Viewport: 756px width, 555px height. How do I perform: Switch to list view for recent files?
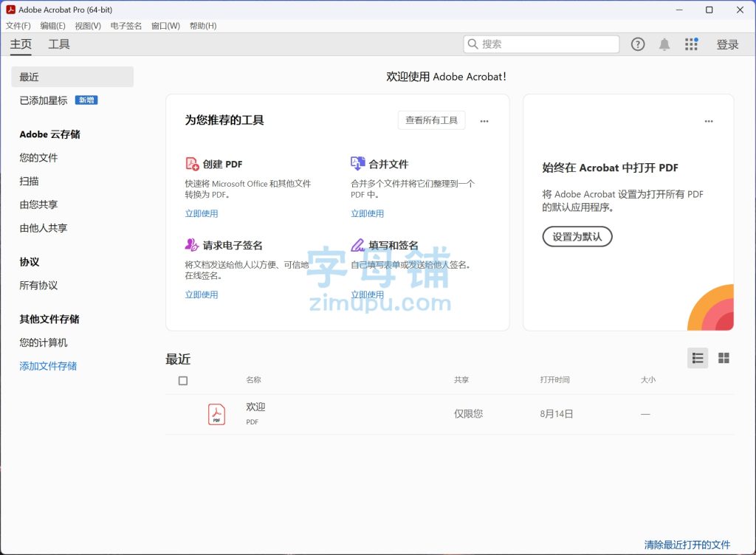(697, 358)
